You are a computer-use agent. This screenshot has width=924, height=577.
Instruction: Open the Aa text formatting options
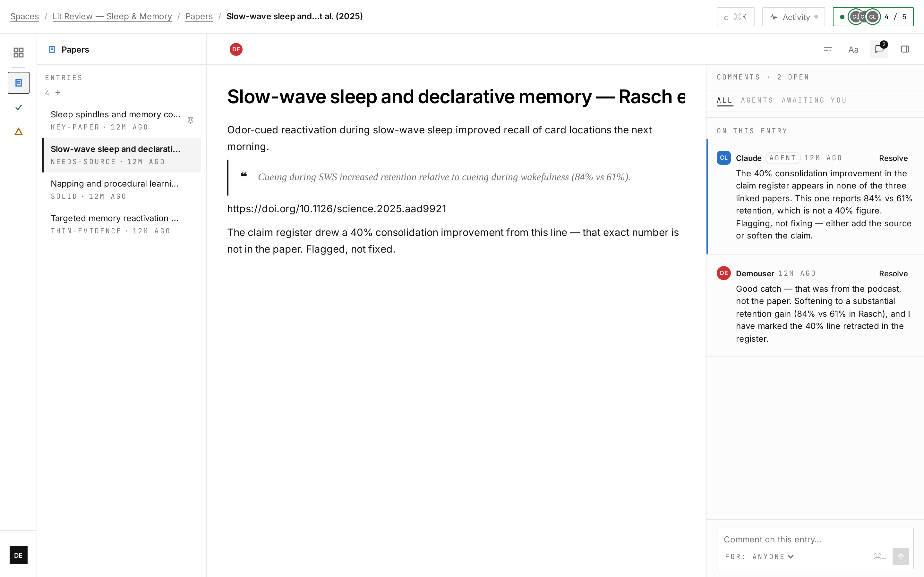point(853,49)
